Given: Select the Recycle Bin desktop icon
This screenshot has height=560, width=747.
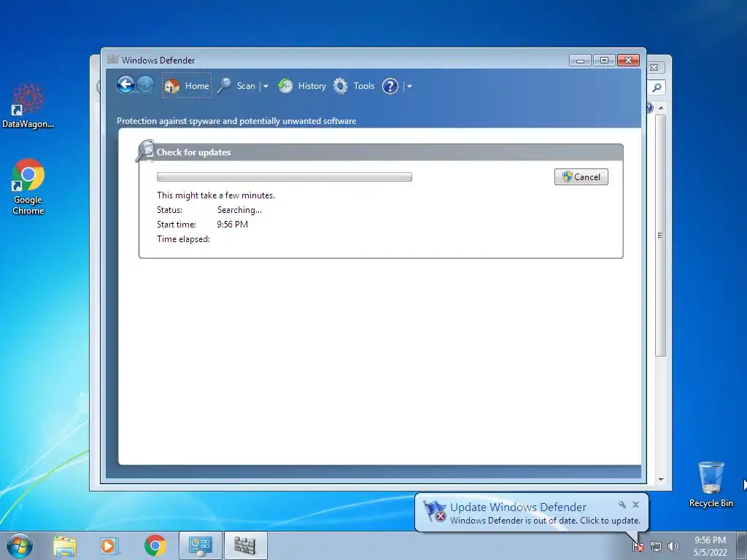Looking at the screenshot, I should [x=711, y=485].
